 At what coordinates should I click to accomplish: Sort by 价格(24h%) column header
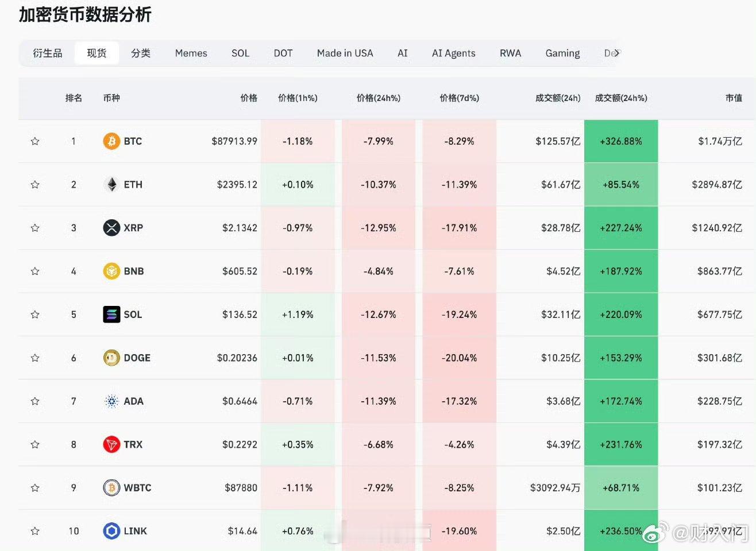pos(379,98)
